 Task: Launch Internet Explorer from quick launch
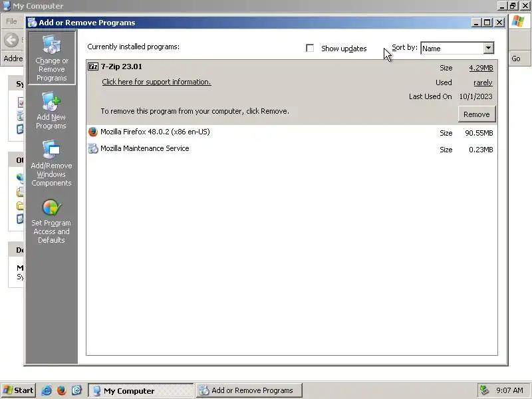[47, 390]
